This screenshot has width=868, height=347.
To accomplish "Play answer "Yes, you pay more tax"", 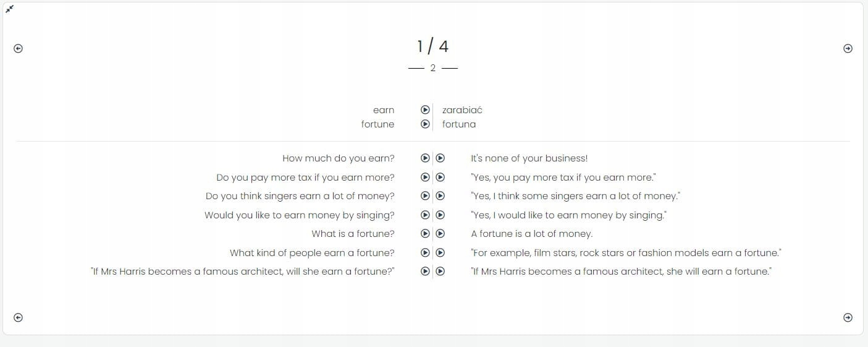I will click(x=440, y=178).
